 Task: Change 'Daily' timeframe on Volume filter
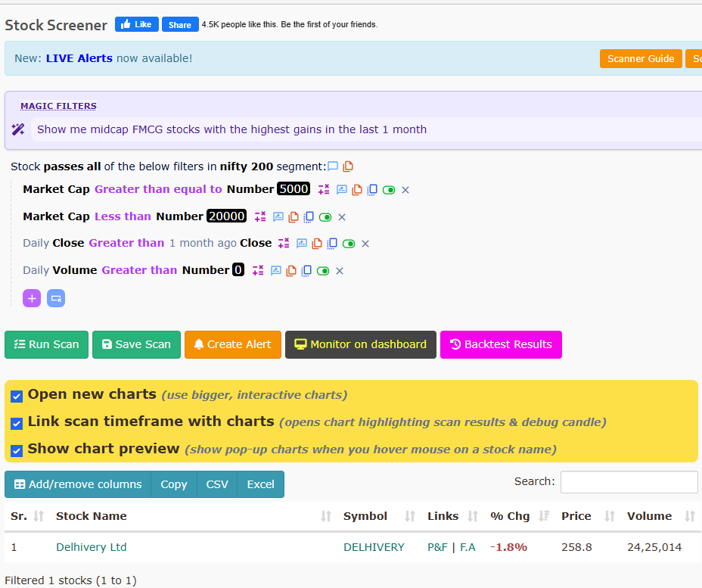(x=36, y=270)
